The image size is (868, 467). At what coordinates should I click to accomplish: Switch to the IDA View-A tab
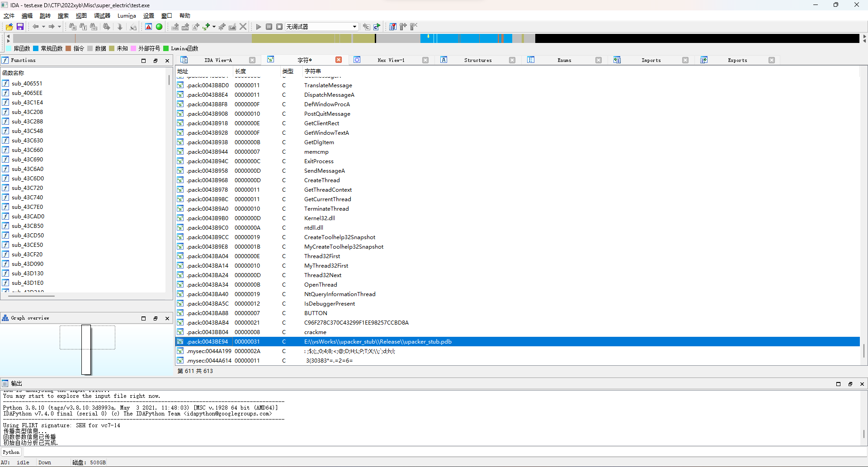click(x=218, y=60)
